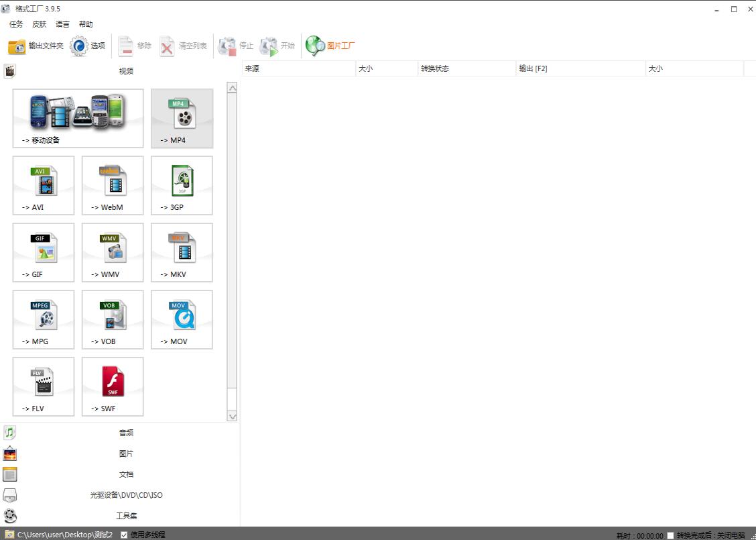Click the folder icon in status bar

[9, 534]
